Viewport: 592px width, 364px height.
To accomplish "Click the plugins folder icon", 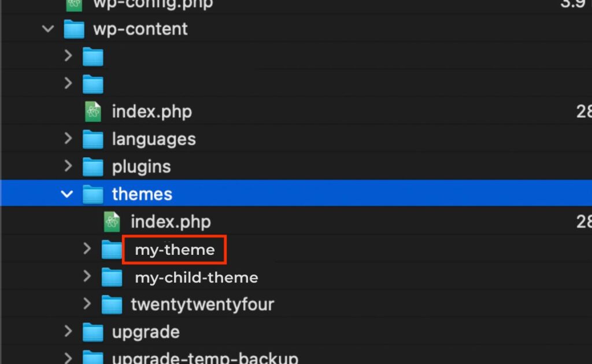I will tap(92, 167).
